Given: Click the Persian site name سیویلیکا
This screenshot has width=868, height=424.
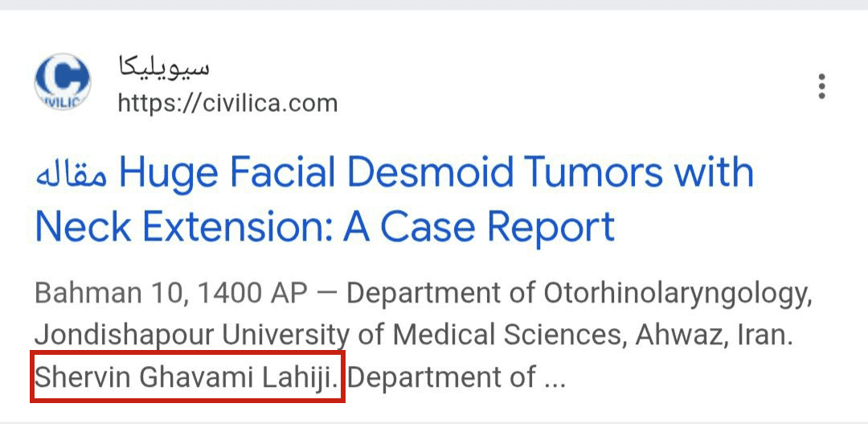Looking at the screenshot, I should pos(164,66).
